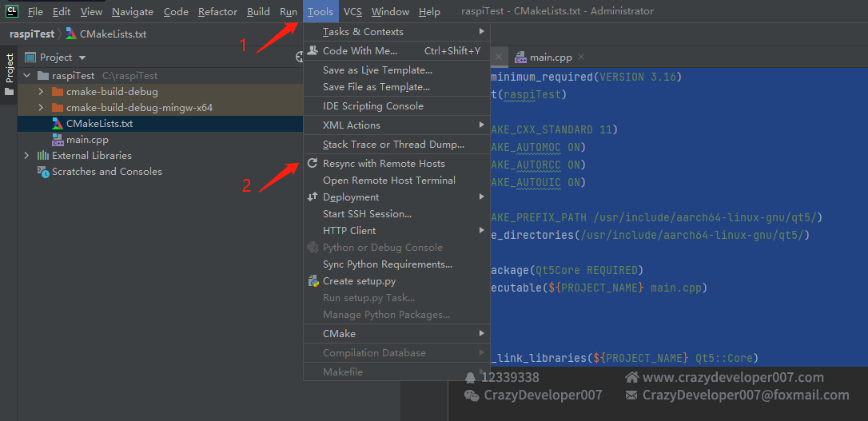Image resolution: width=868 pixels, height=421 pixels.
Task: Open the Window menu
Action: tap(390, 12)
